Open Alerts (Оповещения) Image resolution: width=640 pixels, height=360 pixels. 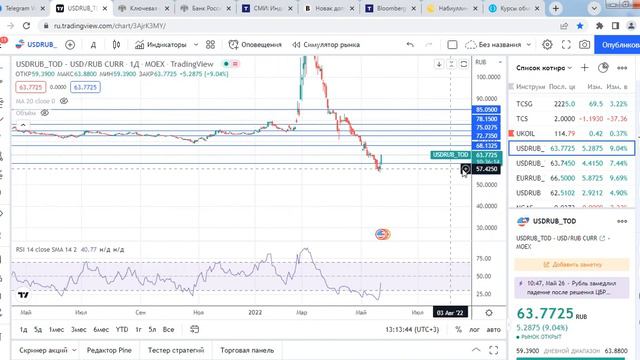[255, 44]
